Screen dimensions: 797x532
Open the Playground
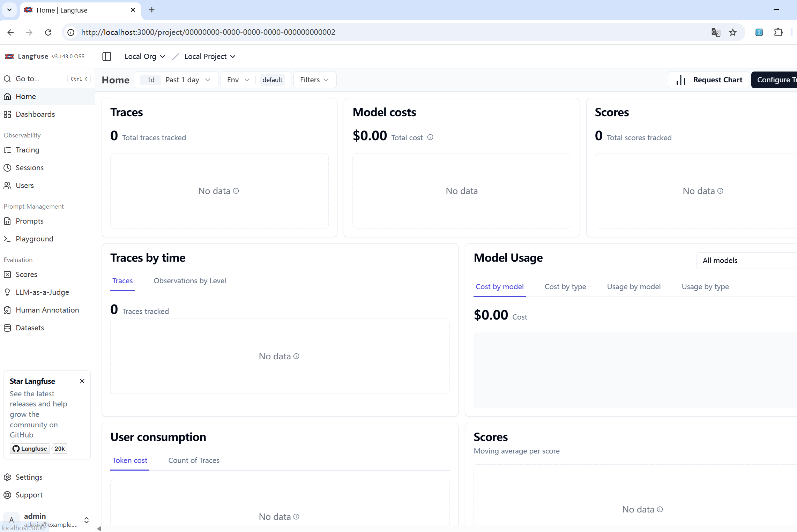[x=34, y=239]
